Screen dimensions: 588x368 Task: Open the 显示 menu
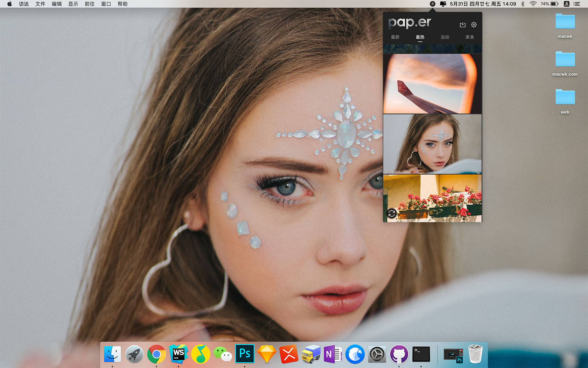[x=73, y=4]
